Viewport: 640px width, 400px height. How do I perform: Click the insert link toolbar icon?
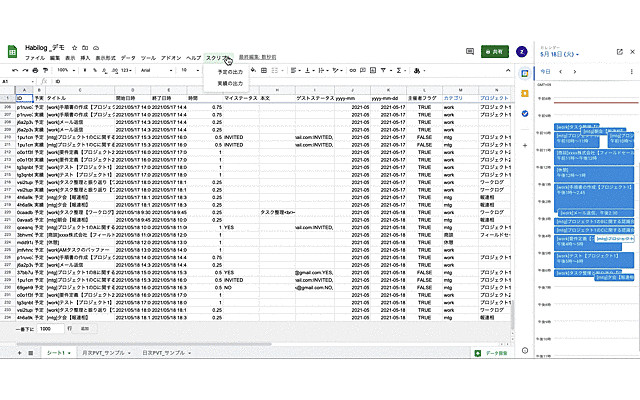click(x=353, y=70)
